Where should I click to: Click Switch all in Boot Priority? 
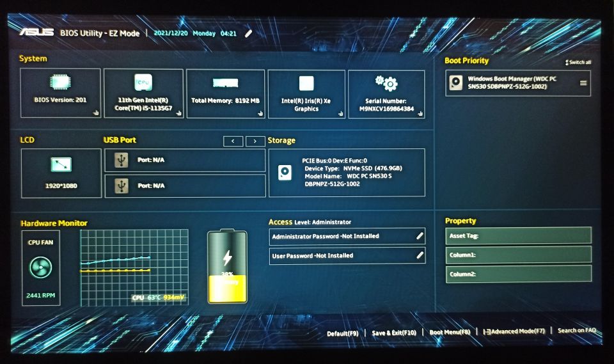pos(578,62)
